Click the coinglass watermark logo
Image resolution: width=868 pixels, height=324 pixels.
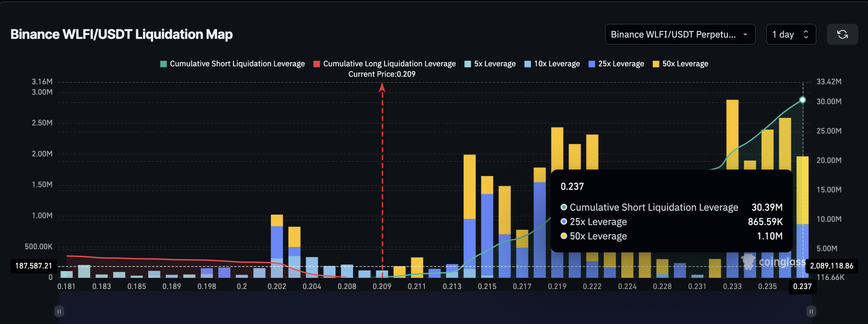click(x=774, y=262)
